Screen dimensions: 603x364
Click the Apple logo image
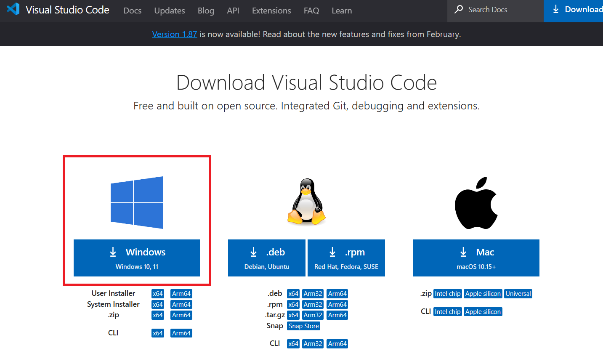tap(476, 203)
